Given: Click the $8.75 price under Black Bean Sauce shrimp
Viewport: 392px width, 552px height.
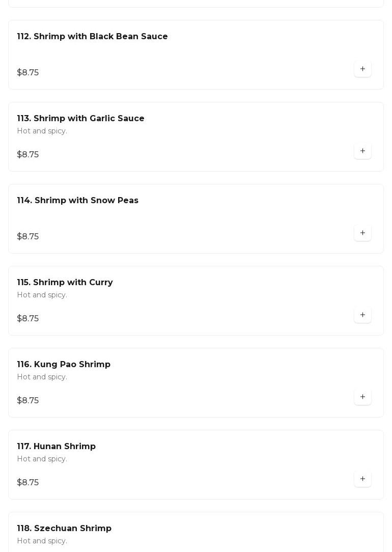Looking at the screenshot, I should coord(27,73).
